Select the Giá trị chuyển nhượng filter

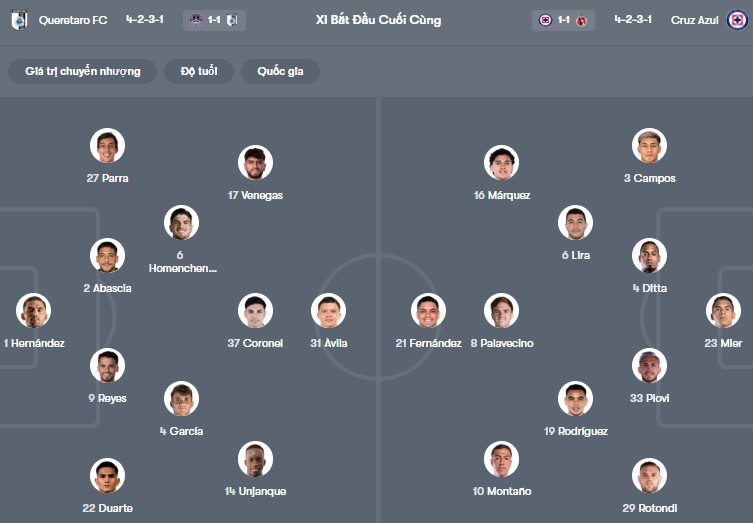[83, 71]
